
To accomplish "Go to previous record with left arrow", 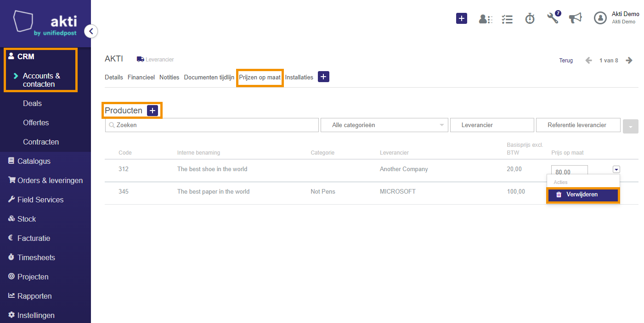I will 588,61.
